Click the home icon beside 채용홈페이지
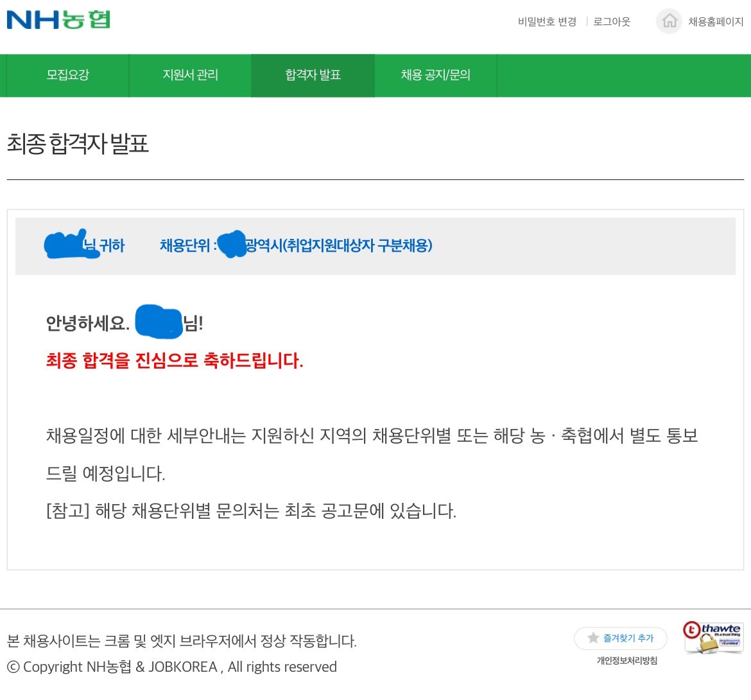This screenshot has height=700, width=751. [669, 21]
